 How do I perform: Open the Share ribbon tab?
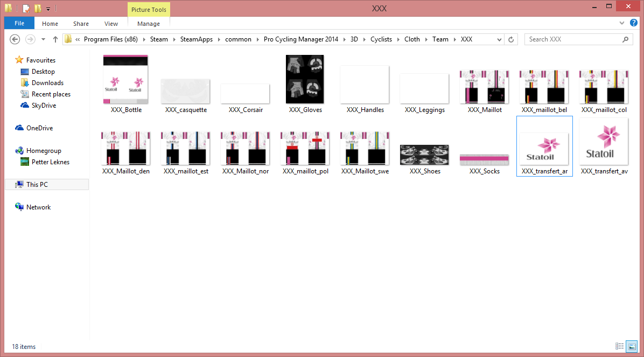(x=81, y=24)
